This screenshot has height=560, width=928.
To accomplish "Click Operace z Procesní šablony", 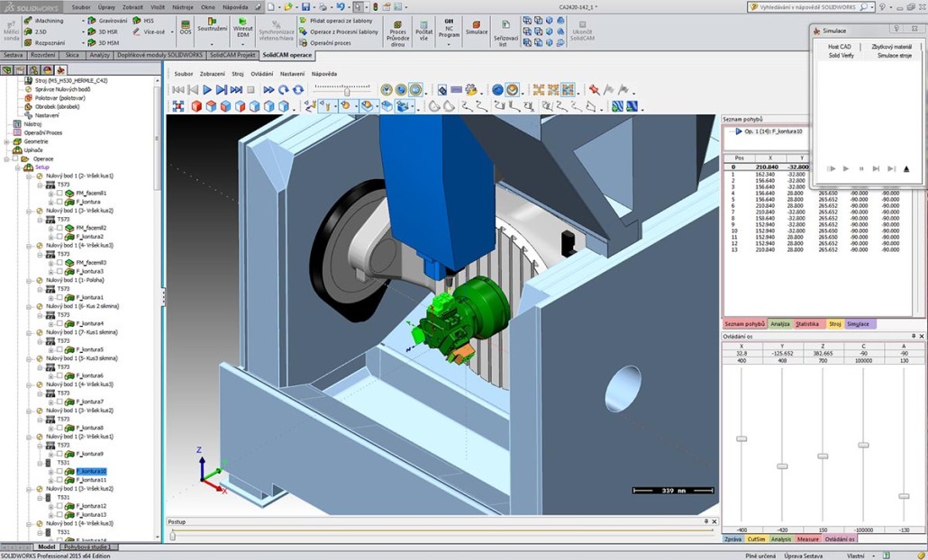I will click(x=339, y=32).
